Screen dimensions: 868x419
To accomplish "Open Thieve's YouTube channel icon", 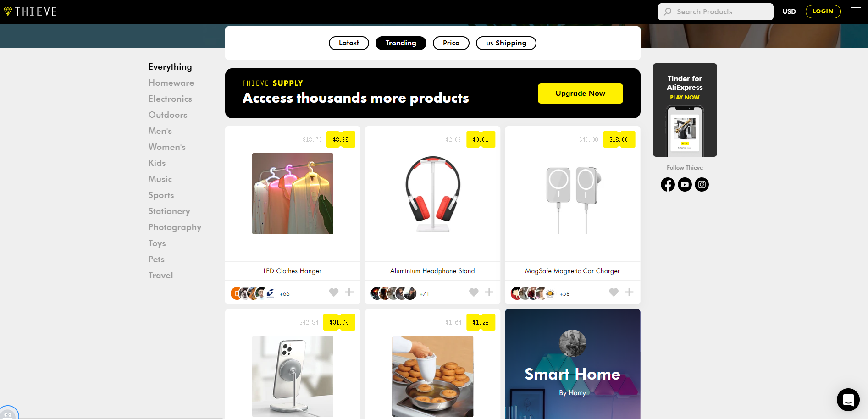I will coord(685,184).
